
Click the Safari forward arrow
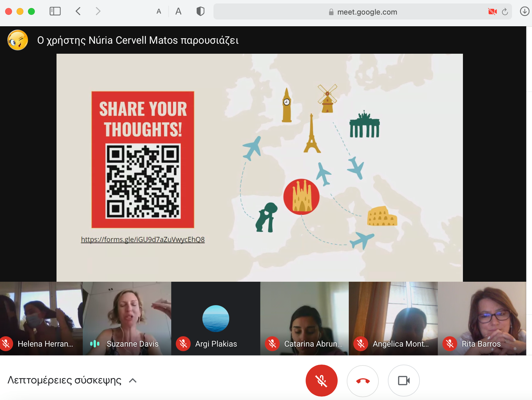[98, 11]
